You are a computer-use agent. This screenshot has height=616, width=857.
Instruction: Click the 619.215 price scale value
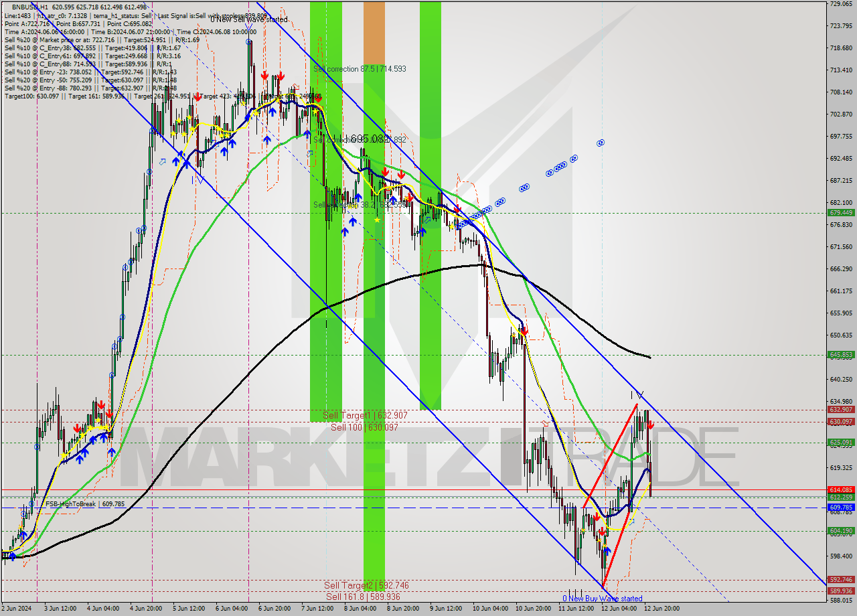point(841,468)
